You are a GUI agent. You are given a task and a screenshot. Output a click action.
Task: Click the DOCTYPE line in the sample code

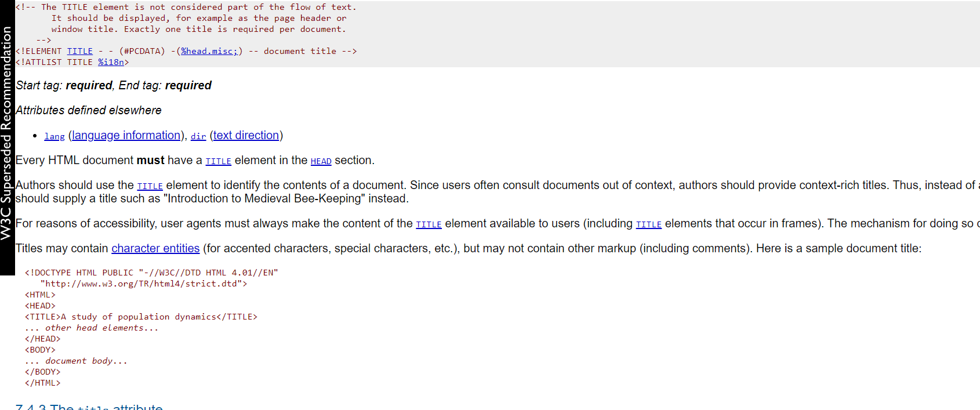coord(151,273)
